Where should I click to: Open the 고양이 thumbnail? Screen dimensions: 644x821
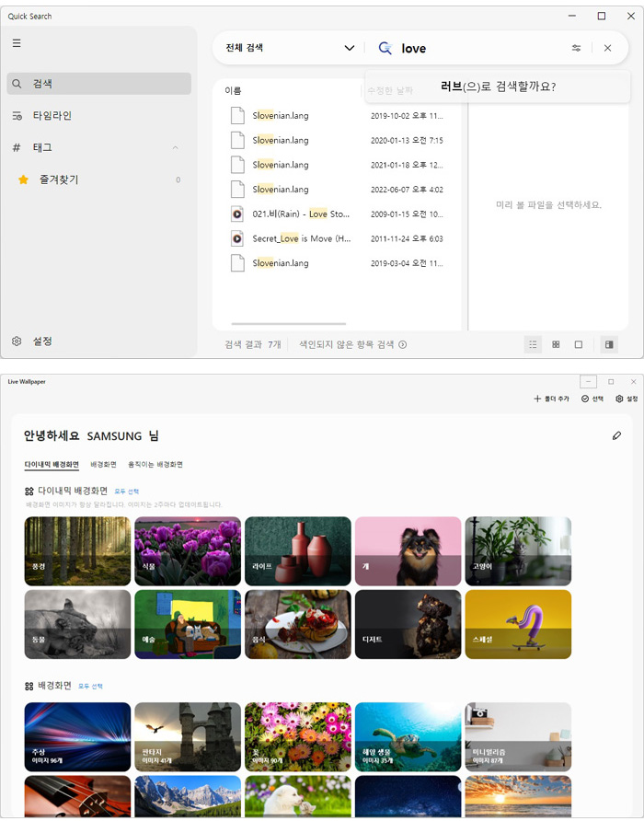tap(518, 550)
